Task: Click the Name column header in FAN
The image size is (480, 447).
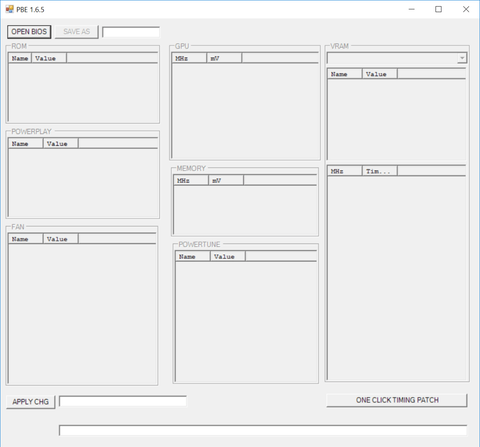Action: tap(26, 239)
